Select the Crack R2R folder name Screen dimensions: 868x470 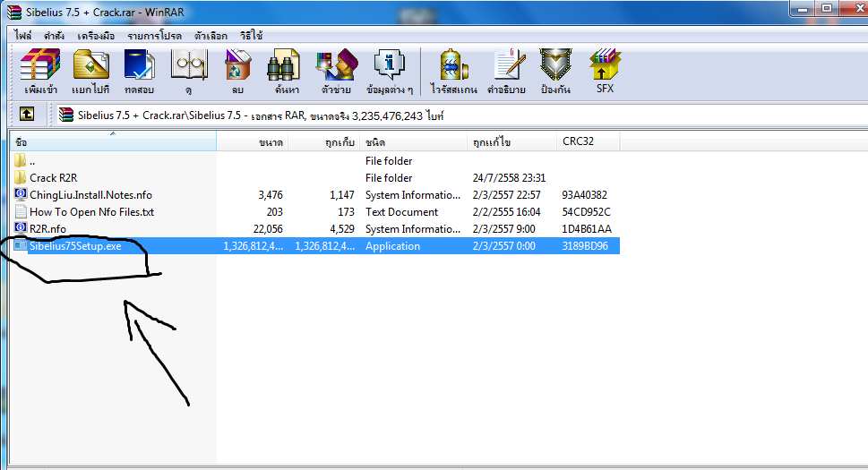pyautogui.click(x=53, y=178)
